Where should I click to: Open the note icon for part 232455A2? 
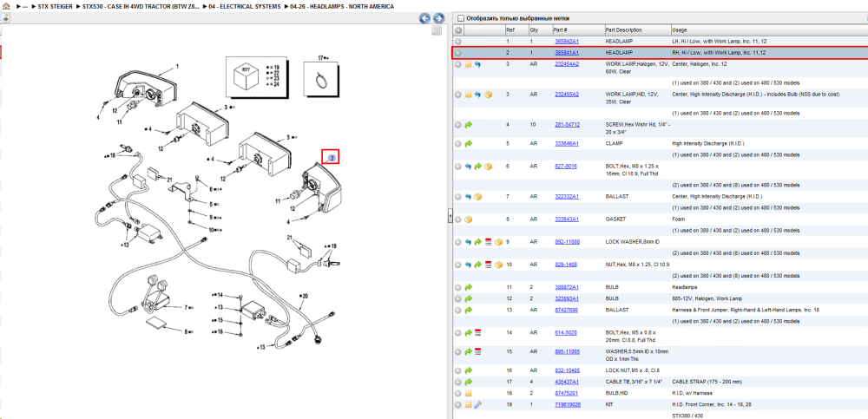click(x=468, y=95)
